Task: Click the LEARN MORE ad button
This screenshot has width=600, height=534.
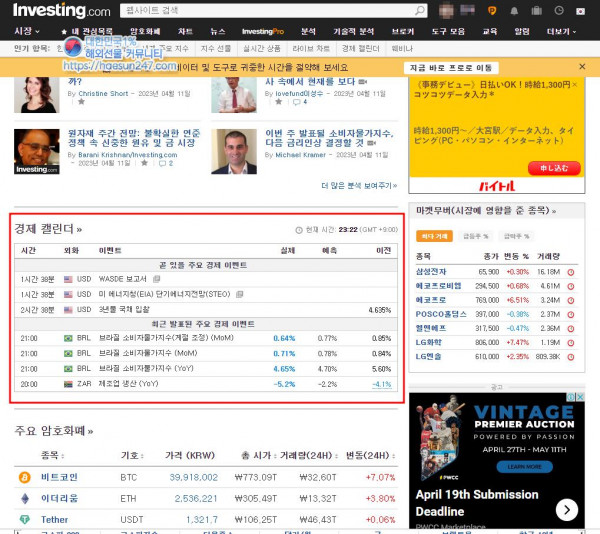Action: [525, 467]
